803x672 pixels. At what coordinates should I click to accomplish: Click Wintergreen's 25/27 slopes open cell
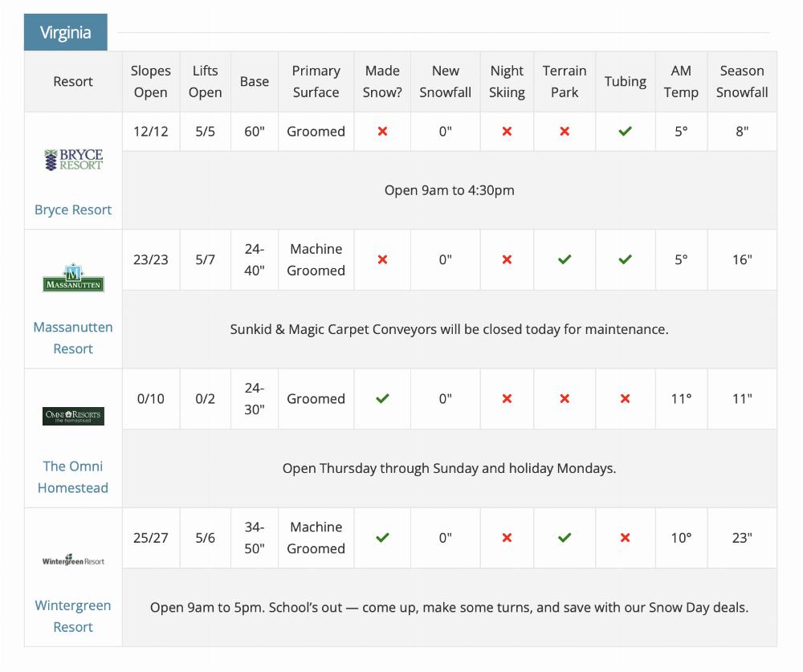coord(150,538)
